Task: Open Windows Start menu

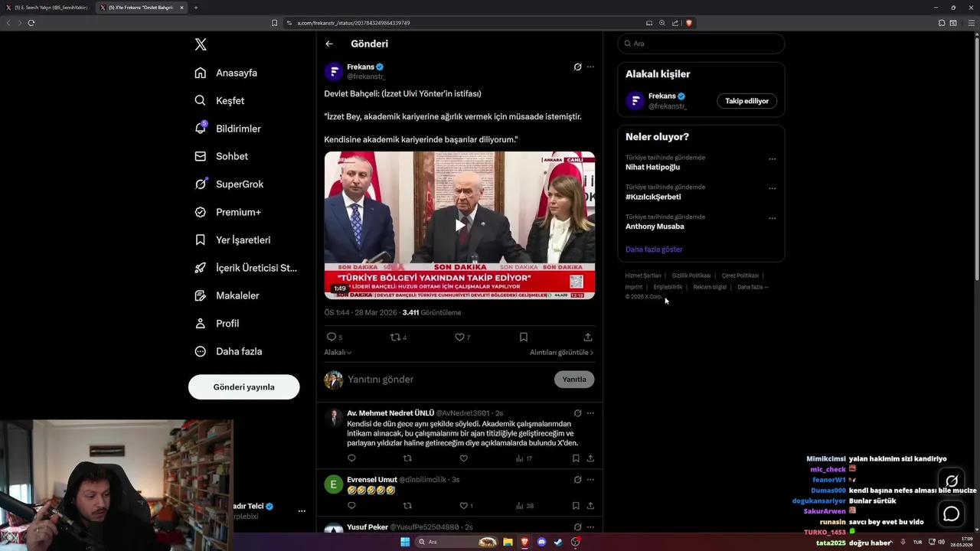Action: point(405,542)
